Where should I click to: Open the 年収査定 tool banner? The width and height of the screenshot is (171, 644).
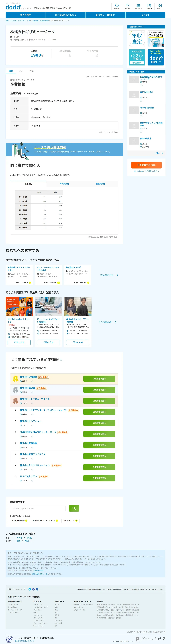pyautogui.click(x=137, y=39)
